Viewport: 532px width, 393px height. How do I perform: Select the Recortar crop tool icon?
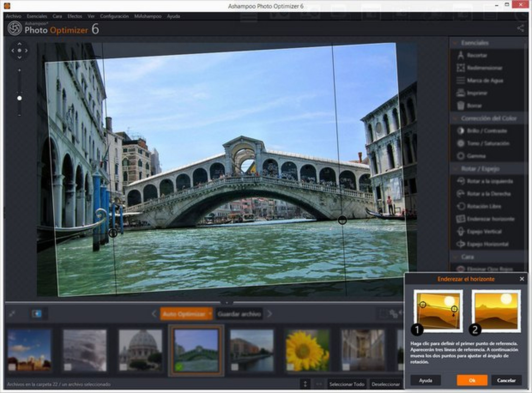pos(461,55)
